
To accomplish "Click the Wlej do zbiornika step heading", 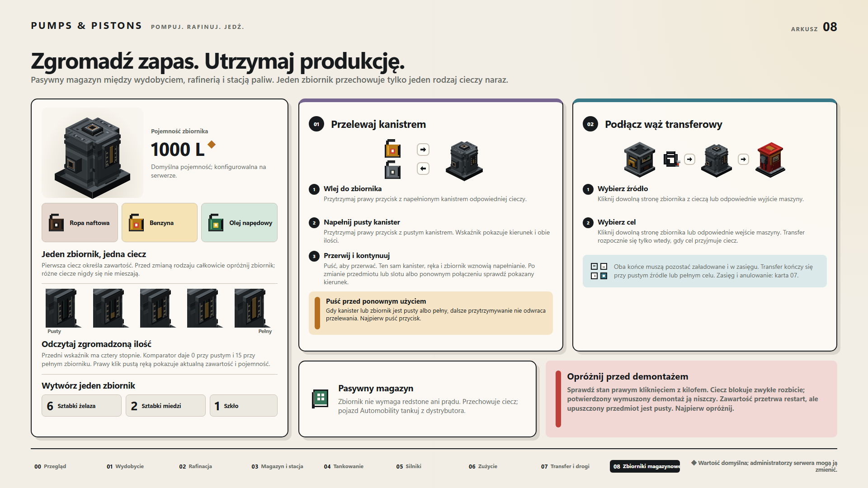I will [353, 189].
